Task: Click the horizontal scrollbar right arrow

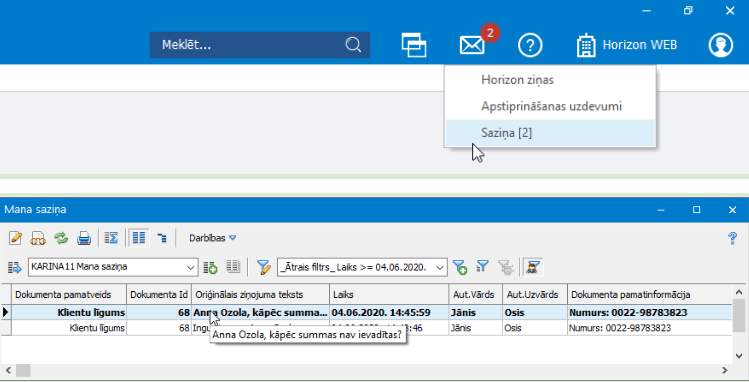Action: 725,370
